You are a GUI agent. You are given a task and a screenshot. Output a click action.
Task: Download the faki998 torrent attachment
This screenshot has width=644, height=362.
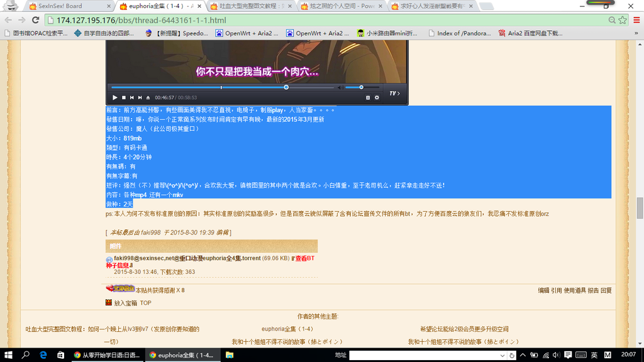(x=187, y=258)
